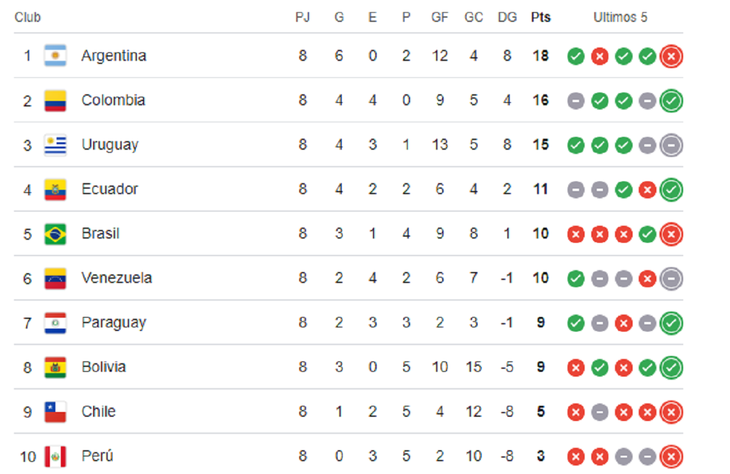Click the DG column header
Viewport: 730px width, 474px height.
tap(506, 18)
